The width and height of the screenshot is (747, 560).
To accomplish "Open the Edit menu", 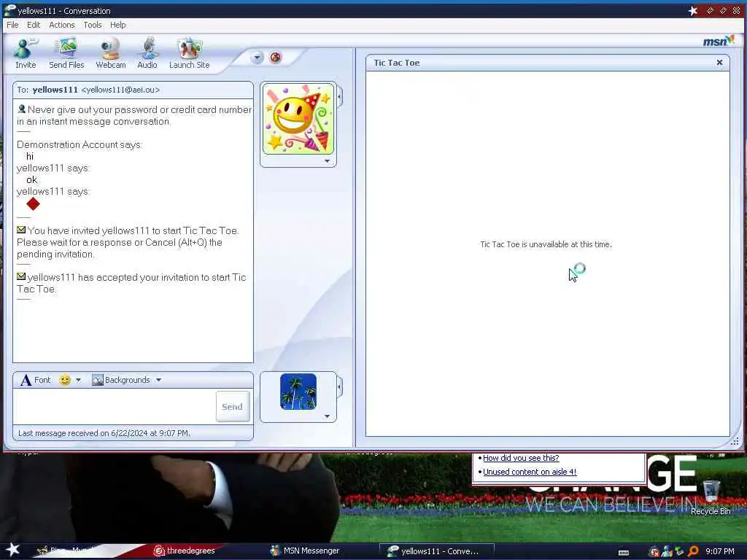I will [34, 25].
